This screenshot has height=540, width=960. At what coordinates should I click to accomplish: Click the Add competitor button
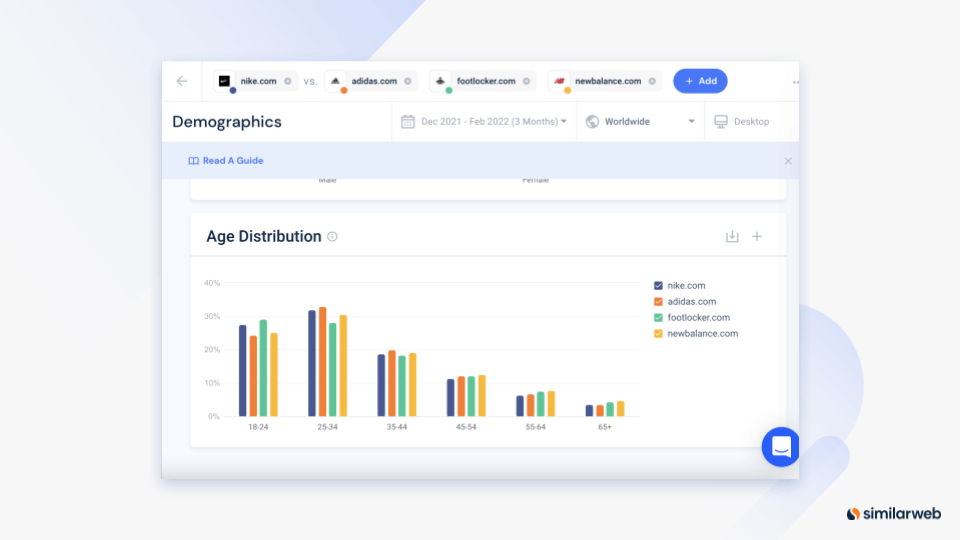point(700,81)
